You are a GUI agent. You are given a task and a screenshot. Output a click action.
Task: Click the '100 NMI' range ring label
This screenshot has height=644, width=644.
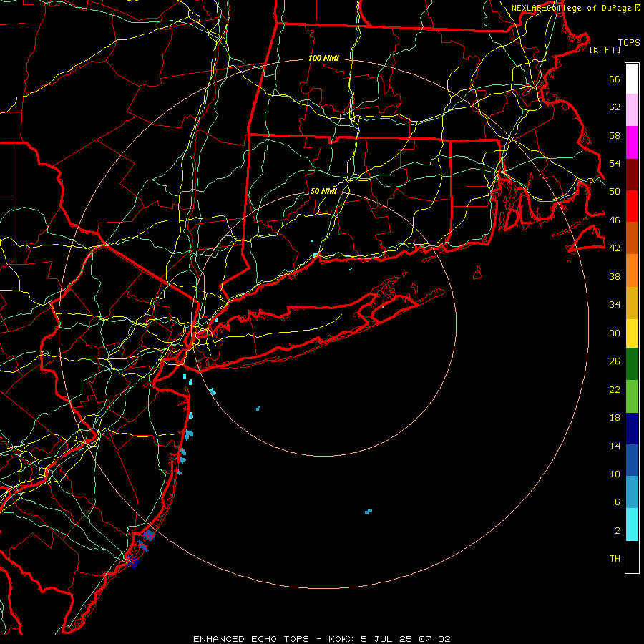tap(323, 58)
